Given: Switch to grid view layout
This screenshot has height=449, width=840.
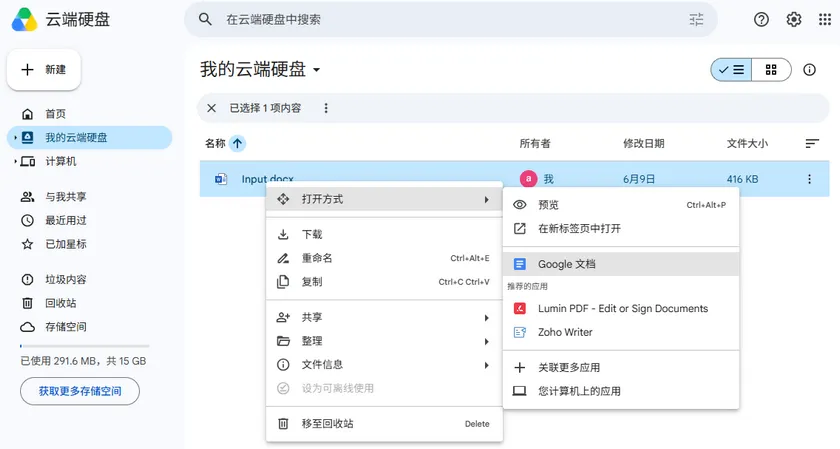Looking at the screenshot, I should [771, 70].
